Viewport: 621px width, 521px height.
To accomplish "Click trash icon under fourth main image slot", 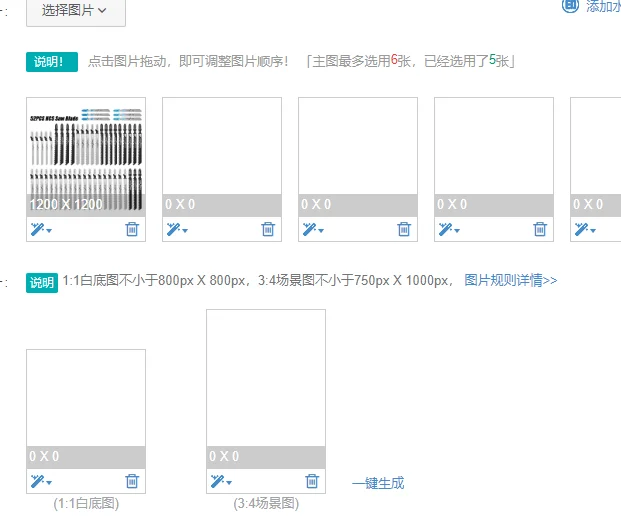I will pyautogui.click(x=540, y=229).
